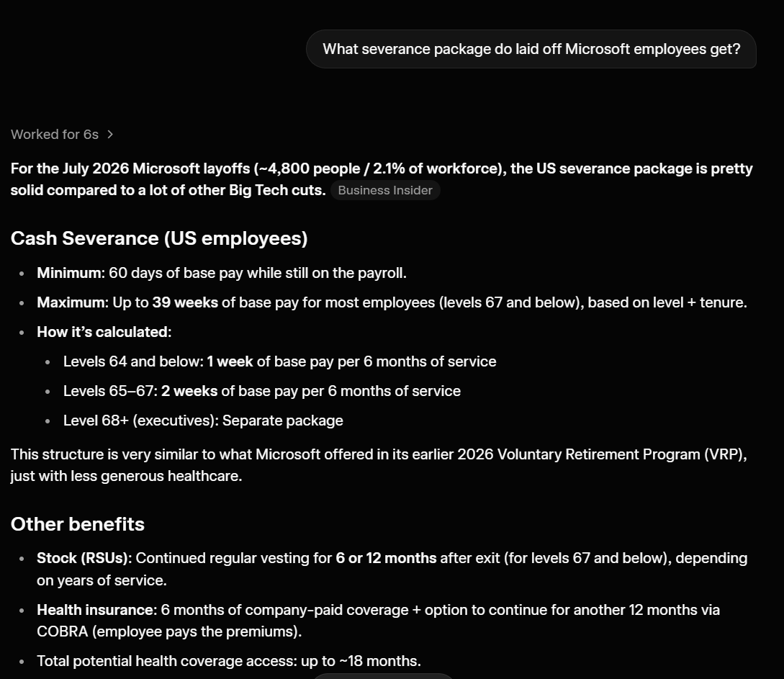Click the user question message bubble
The width and height of the screenshot is (784, 679).
pos(531,49)
